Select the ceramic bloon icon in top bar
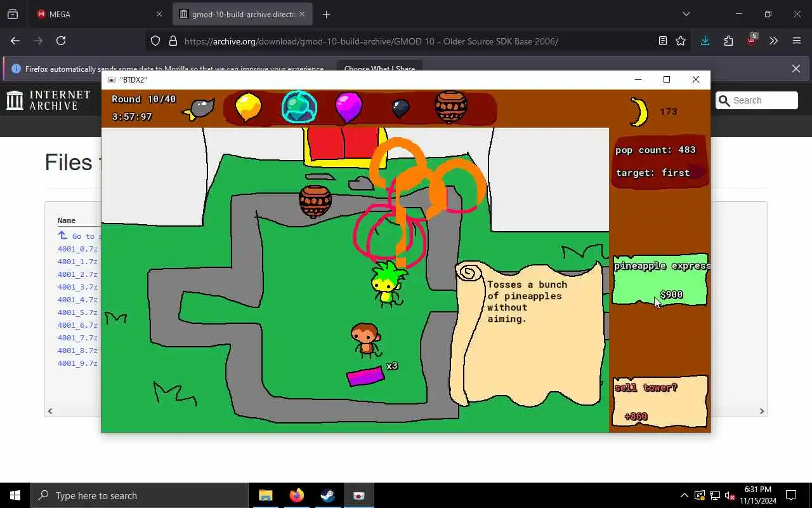The height and width of the screenshot is (508, 812). (451, 107)
